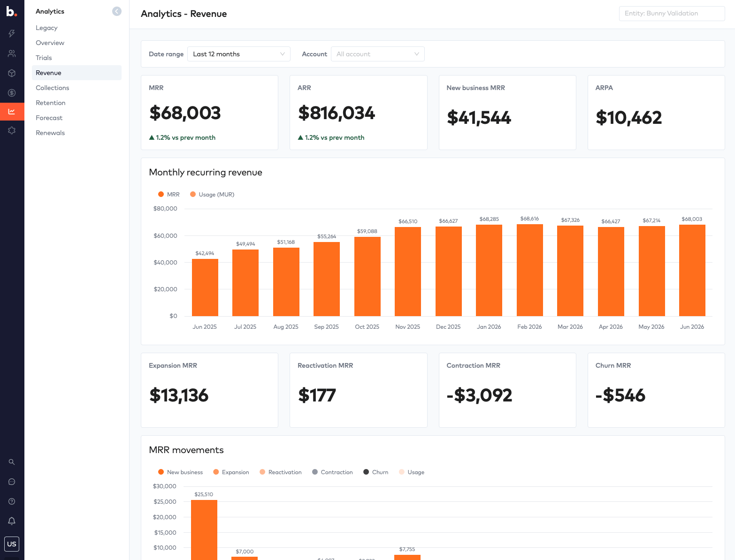
Task: Toggle the Contraction legend series
Action: click(x=332, y=472)
